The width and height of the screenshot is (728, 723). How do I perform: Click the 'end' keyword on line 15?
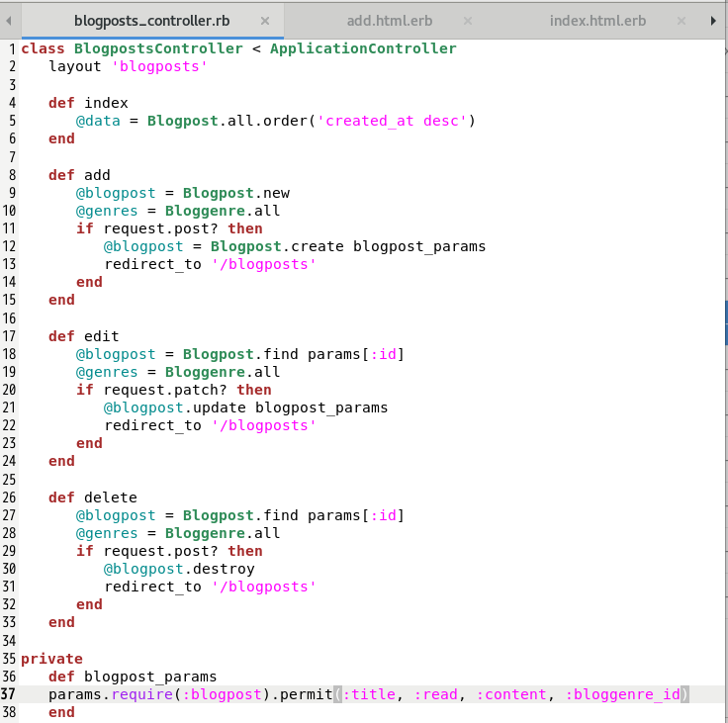click(61, 300)
